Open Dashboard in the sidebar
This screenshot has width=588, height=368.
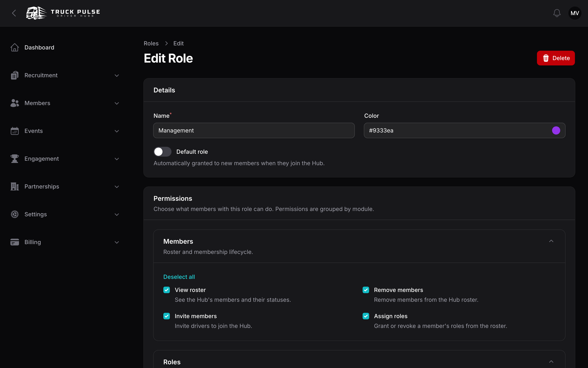(x=65, y=47)
